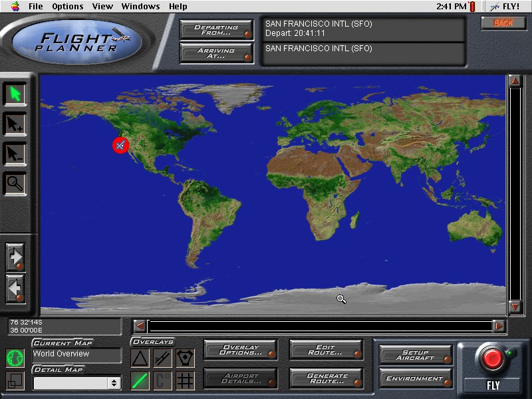The image size is (532, 399).
Task: Open Overlay Options
Action: click(x=241, y=350)
